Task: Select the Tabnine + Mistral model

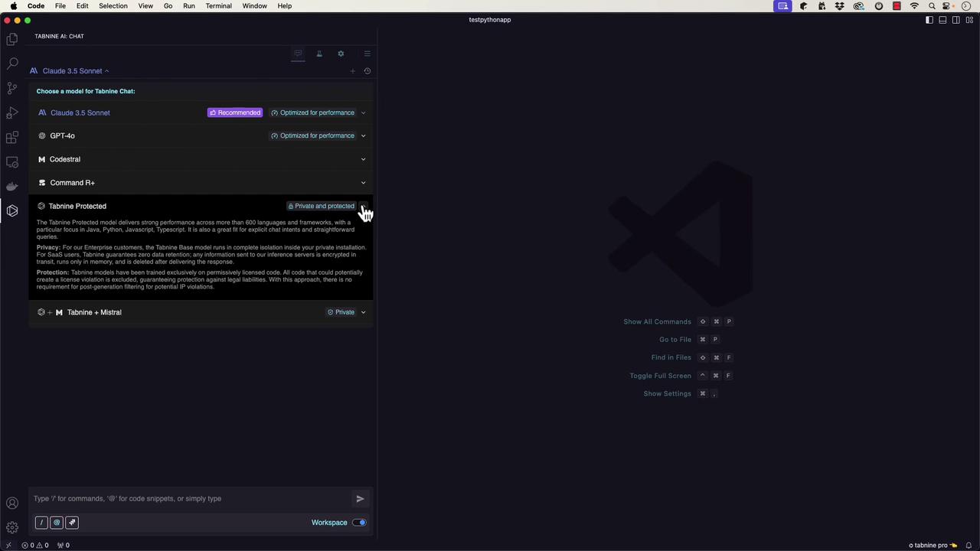Action: coord(94,312)
